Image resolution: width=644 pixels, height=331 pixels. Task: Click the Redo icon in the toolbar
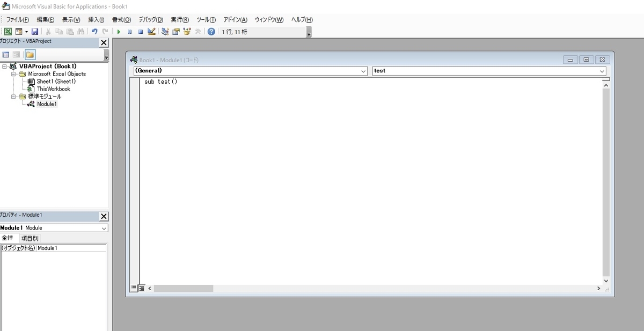click(105, 32)
